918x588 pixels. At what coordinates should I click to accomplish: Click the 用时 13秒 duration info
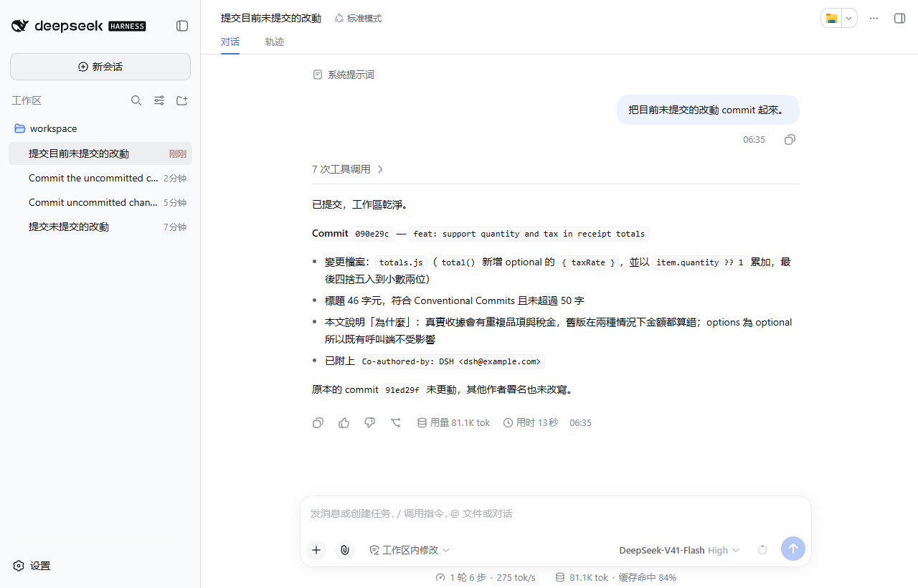click(x=531, y=423)
